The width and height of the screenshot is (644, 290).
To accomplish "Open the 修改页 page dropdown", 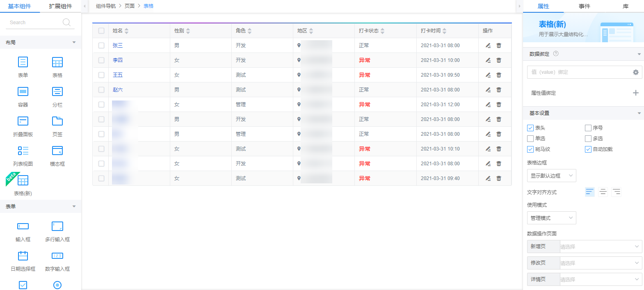I will pos(601,263).
